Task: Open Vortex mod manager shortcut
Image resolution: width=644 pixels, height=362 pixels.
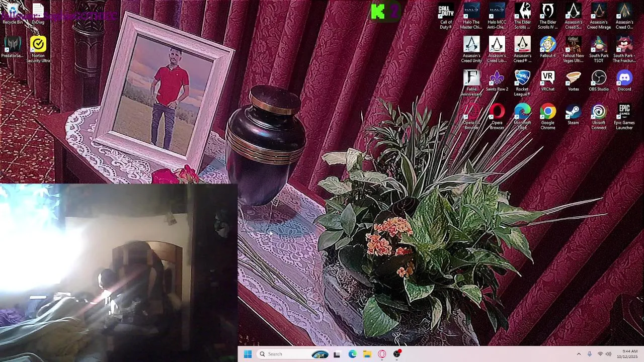Action: 573,81
